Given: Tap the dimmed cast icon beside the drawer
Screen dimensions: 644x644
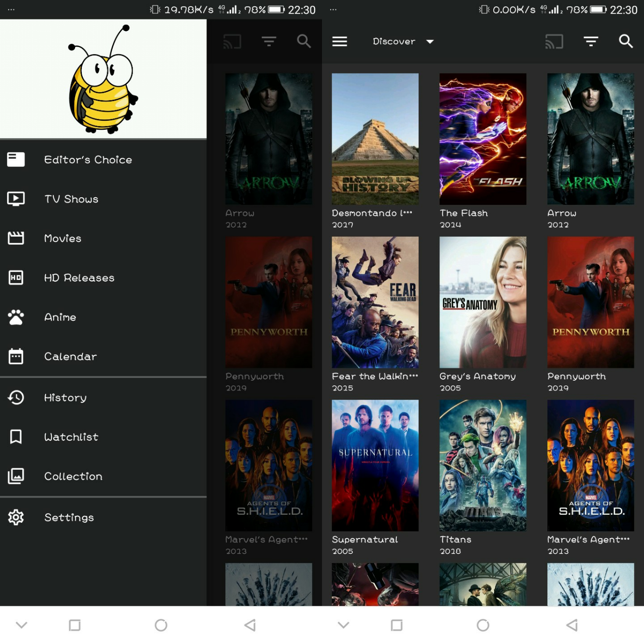Looking at the screenshot, I should [x=232, y=42].
